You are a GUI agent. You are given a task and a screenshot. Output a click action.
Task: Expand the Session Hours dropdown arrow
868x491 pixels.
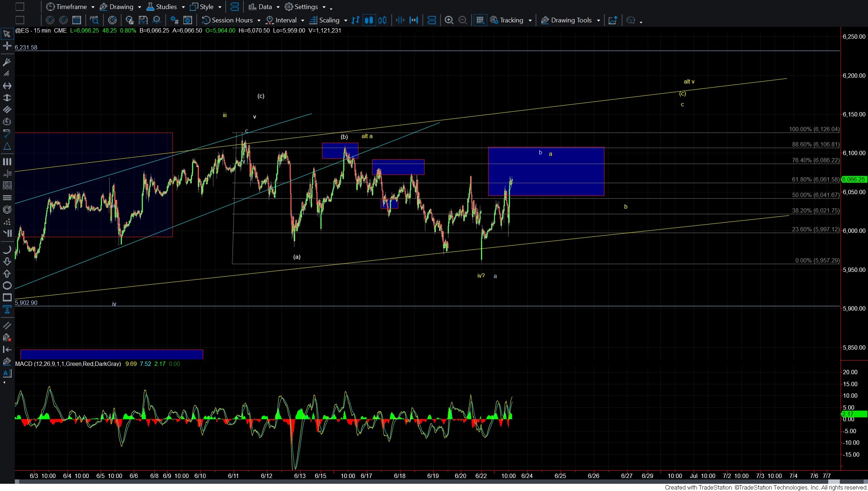259,21
